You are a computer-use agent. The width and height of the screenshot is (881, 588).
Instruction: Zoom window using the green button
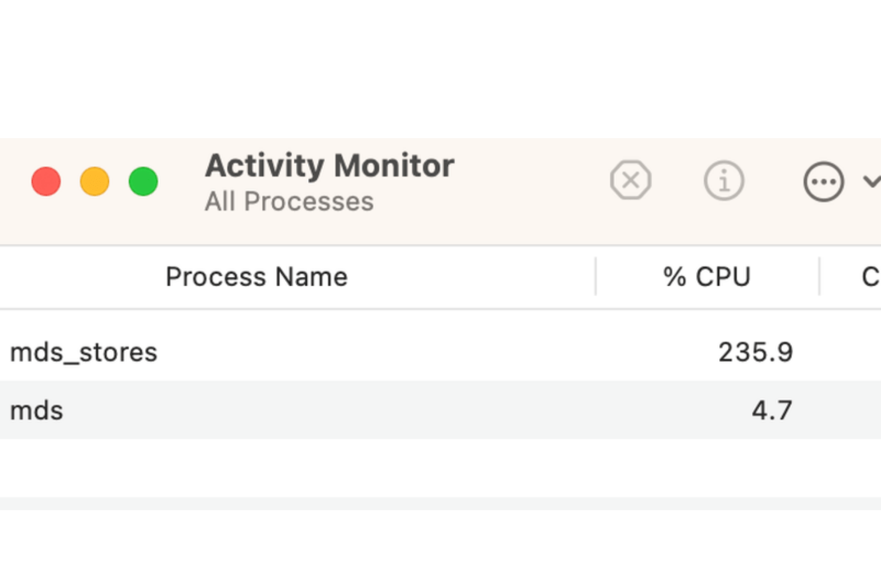(143, 182)
